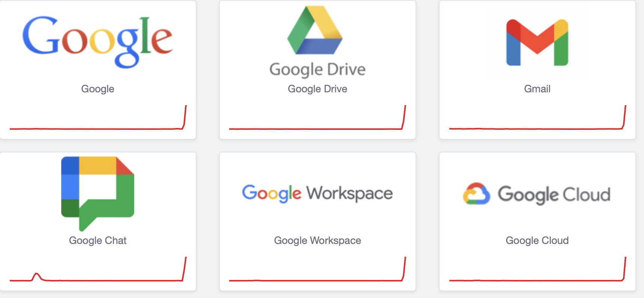Open the Google Drive triangle icon

pyautogui.click(x=315, y=30)
